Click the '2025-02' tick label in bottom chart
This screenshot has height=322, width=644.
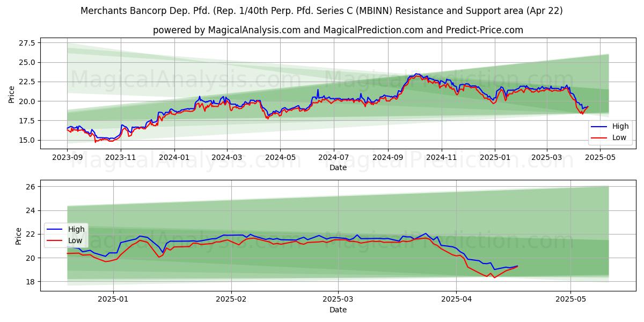[x=231, y=300]
